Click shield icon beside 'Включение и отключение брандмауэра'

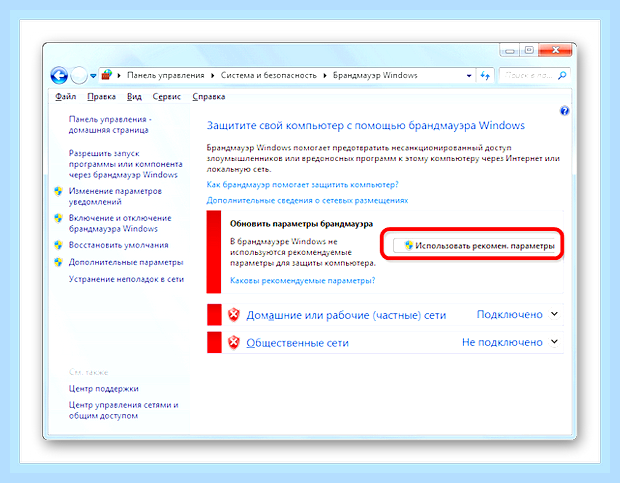tap(59, 218)
